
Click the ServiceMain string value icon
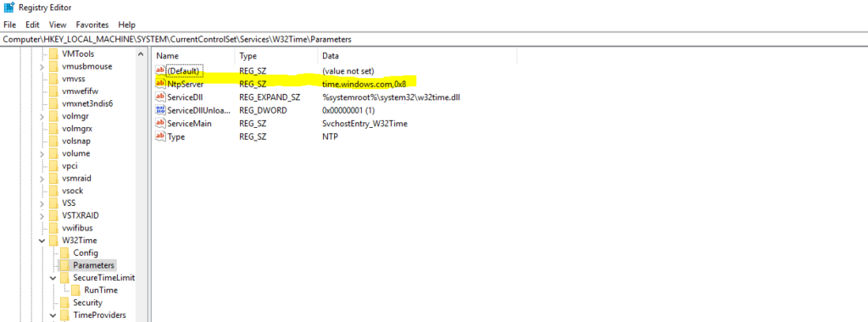[160, 124]
